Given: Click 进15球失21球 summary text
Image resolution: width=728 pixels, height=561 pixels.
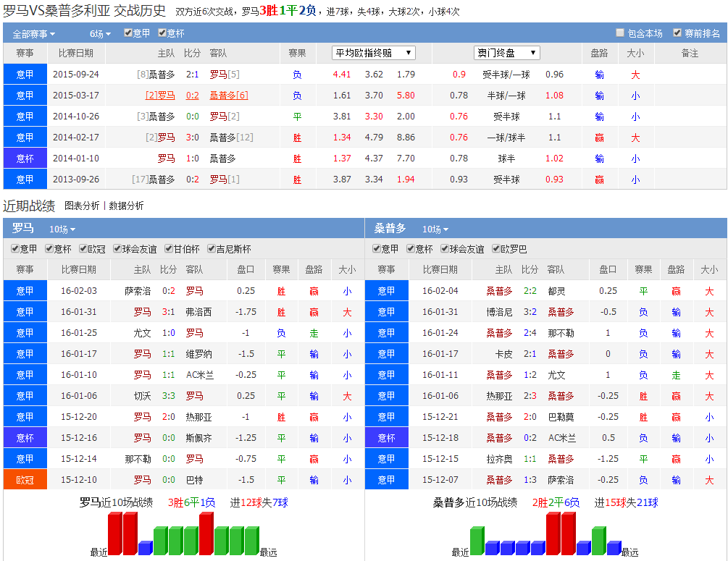Looking at the screenshot, I should pos(627,502).
